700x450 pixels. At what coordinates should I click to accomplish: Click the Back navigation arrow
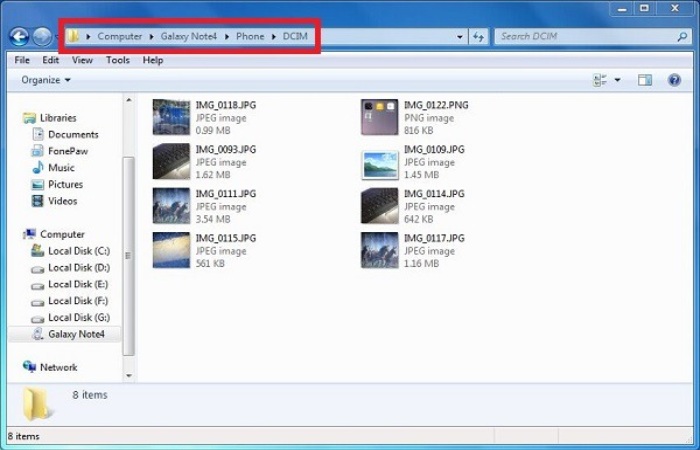[x=19, y=37]
